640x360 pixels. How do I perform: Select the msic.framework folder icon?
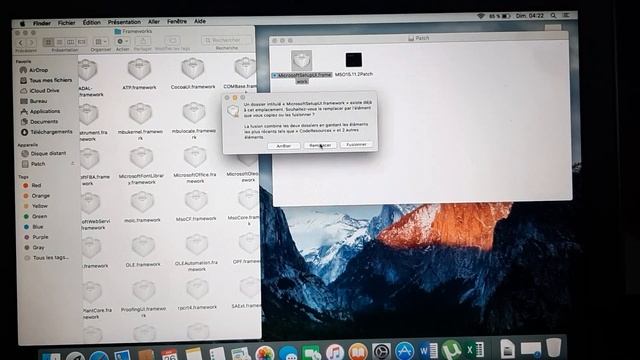[142, 202]
